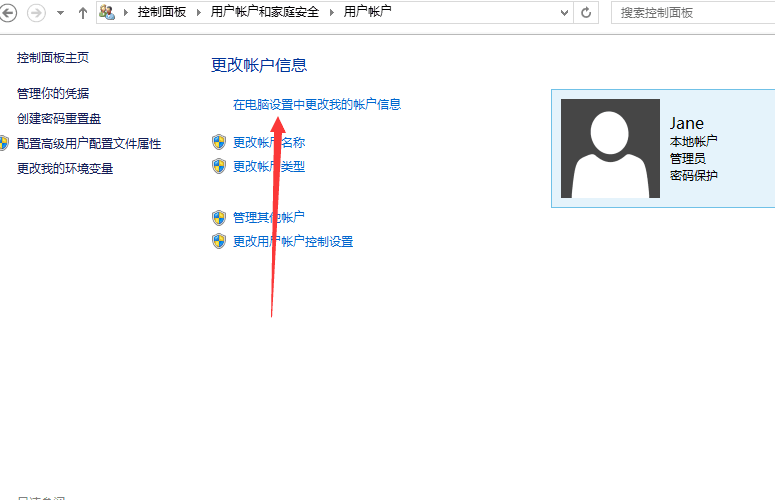The width and height of the screenshot is (775, 500).
Task: Click the shield icon next to 更改用户帐户控制设置
Action: (x=219, y=241)
